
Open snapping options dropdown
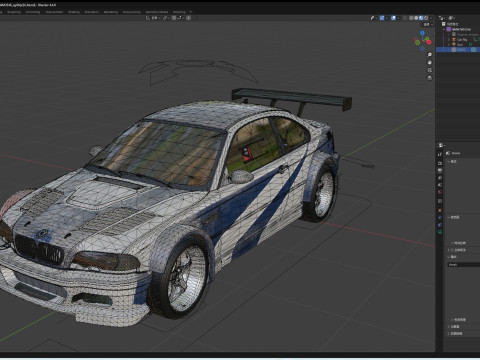click(x=180, y=18)
